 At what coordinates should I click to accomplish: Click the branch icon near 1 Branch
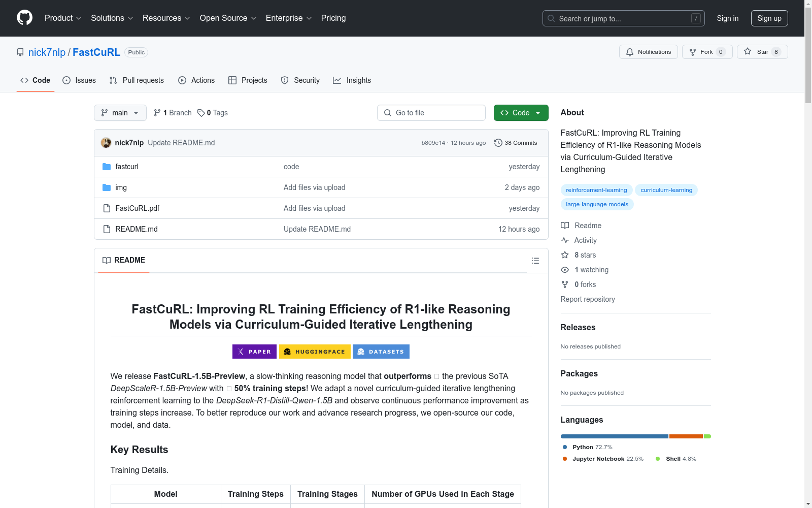pos(157,113)
